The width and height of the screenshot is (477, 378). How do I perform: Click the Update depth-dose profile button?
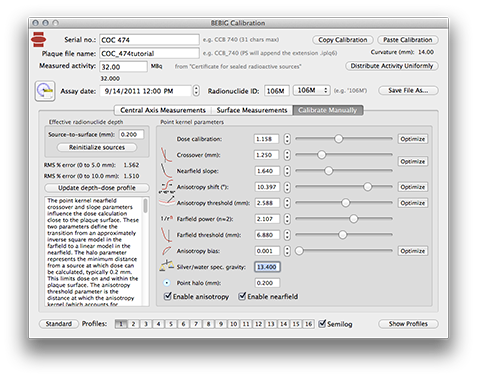click(x=97, y=188)
